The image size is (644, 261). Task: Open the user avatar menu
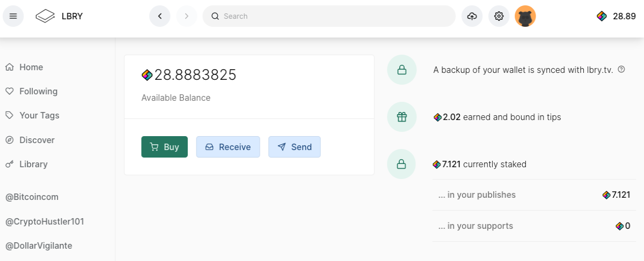(x=525, y=16)
